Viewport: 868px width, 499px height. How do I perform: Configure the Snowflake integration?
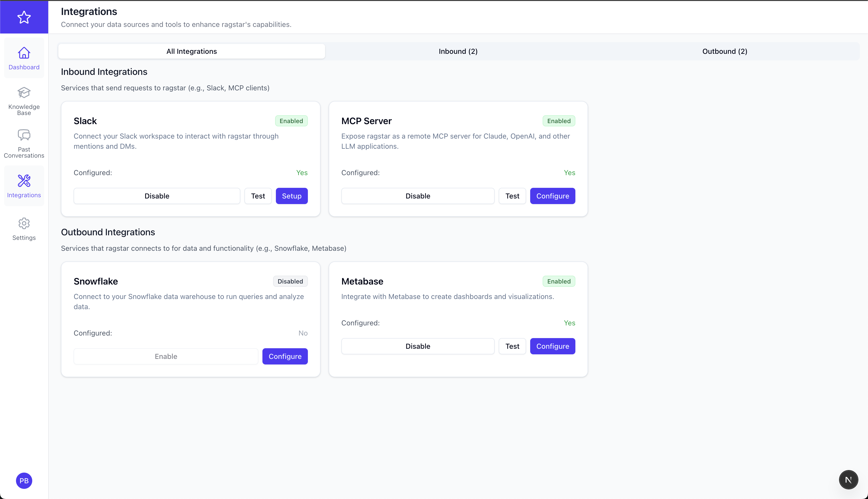tap(285, 356)
